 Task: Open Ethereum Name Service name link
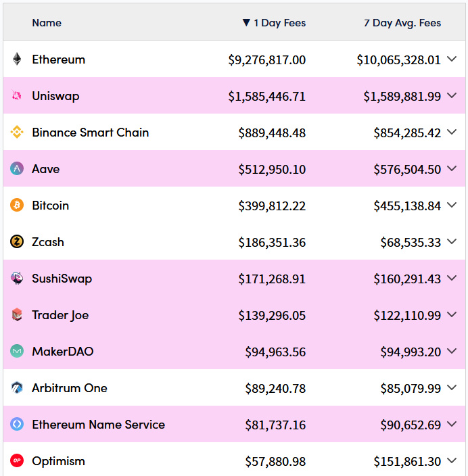98,425
